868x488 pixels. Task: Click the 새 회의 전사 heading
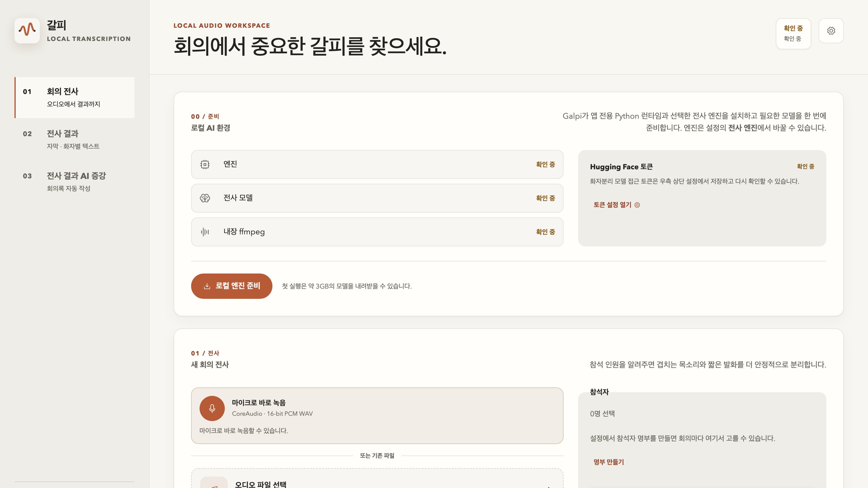[210, 364]
